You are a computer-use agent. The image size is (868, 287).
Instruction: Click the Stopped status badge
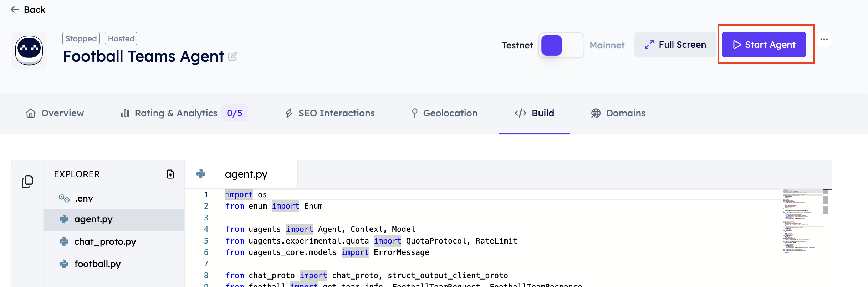81,38
